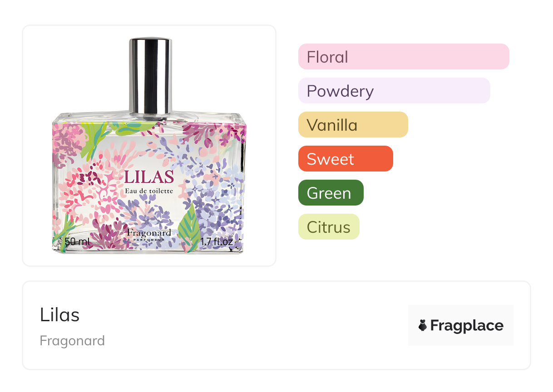
Task: Click the 1.7 fl.oz marking on bottle
Action: [x=217, y=242]
